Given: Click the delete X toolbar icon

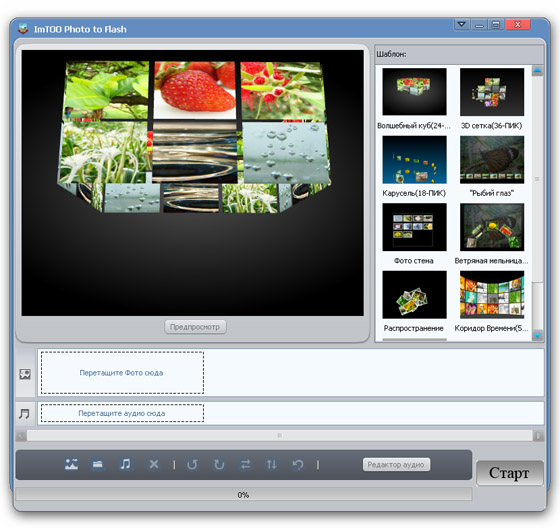Looking at the screenshot, I should 154,464.
